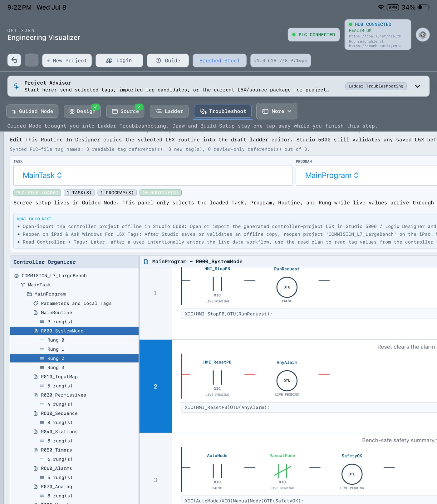The height and width of the screenshot is (504, 437).
Task: Click the battery icon in status bar
Action: coord(424,7)
